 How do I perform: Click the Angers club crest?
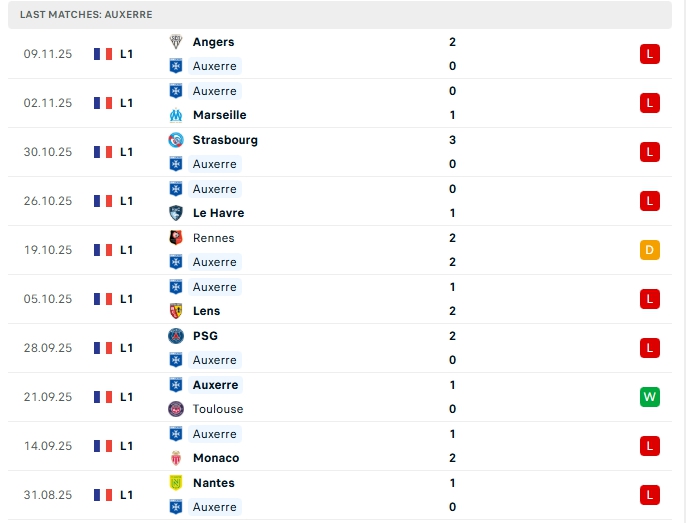pyautogui.click(x=176, y=42)
